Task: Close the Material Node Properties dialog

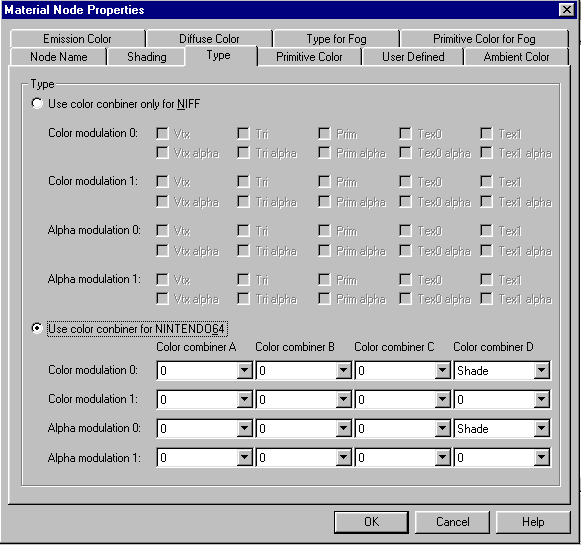Action: pyautogui.click(x=567, y=9)
